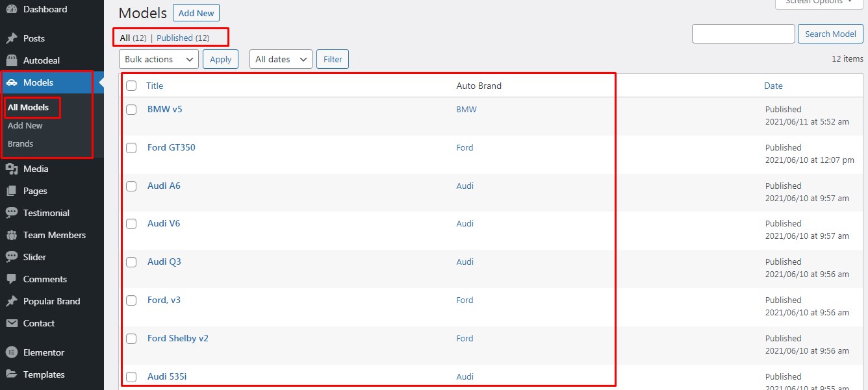Check the Audi A6 row checkbox
This screenshot has width=868, height=390.
tap(131, 186)
